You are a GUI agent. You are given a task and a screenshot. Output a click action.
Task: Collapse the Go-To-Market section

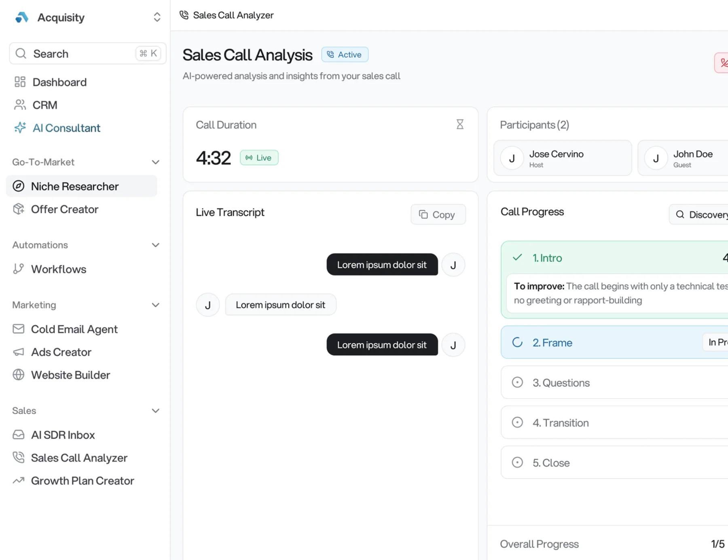coord(155,162)
